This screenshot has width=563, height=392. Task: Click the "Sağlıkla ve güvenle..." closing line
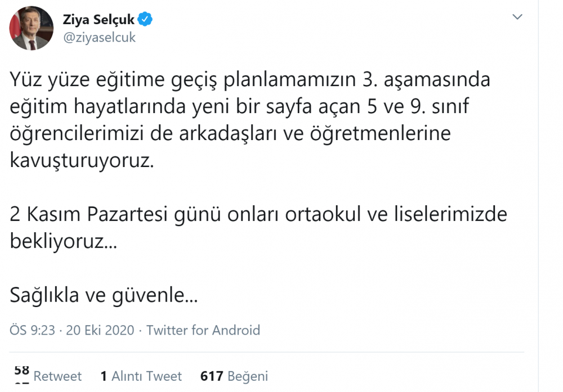[104, 295]
